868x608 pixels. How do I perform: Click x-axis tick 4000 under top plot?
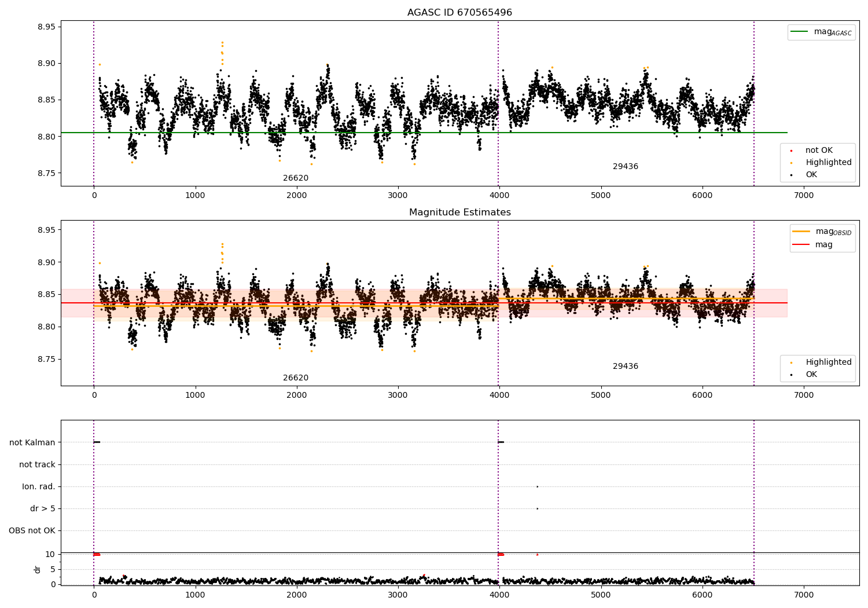(x=499, y=195)
